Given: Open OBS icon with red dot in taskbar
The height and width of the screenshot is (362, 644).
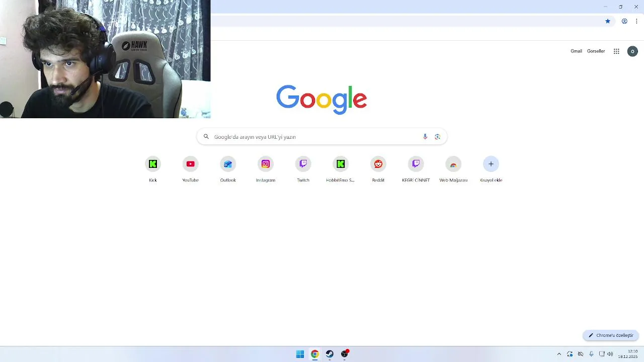Looking at the screenshot, I should [x=345, y=354].
